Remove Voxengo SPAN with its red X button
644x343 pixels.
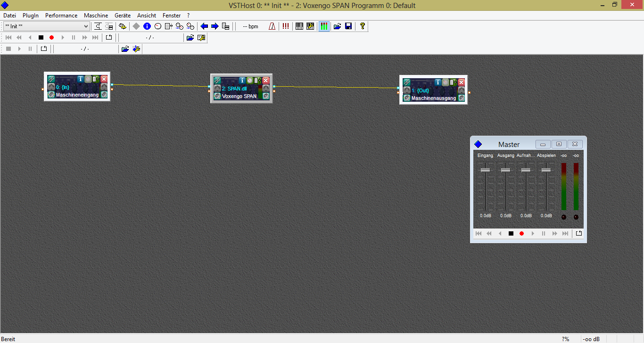pos(266,81)
